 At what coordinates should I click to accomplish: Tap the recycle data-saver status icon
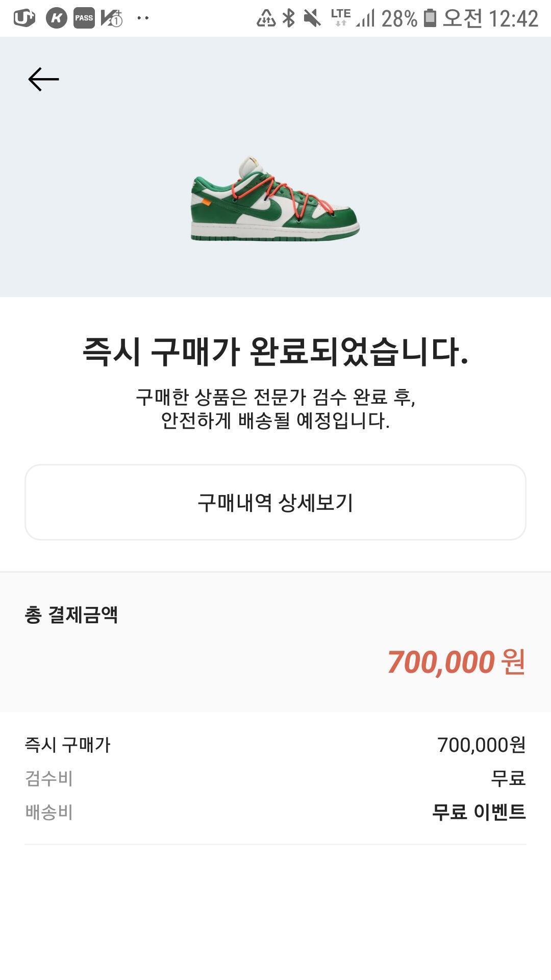point(266,18)
